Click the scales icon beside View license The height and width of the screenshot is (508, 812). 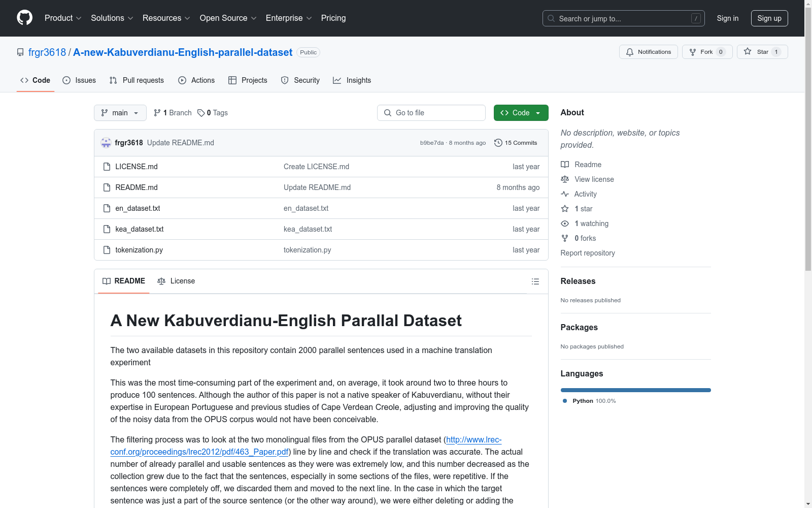pos(565,179)
